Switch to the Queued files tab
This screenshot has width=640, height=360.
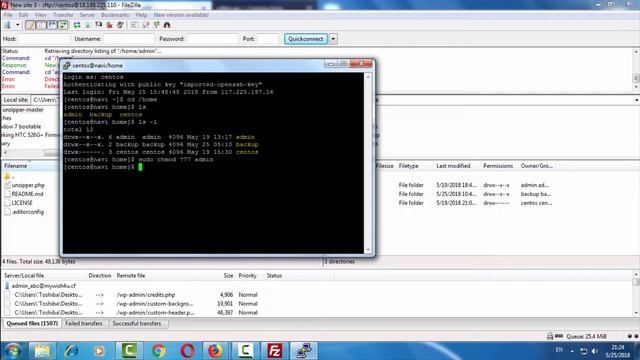[x=32, y=323]
